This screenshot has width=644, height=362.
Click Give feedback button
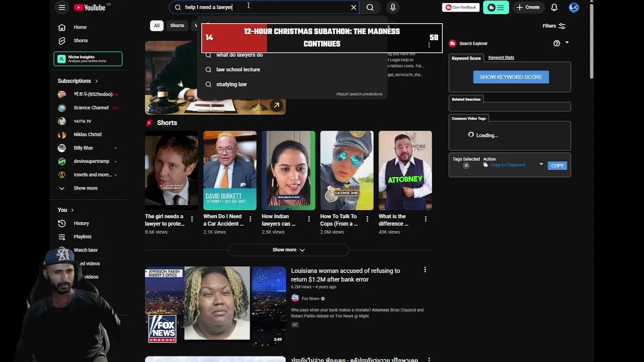[461, 7]
